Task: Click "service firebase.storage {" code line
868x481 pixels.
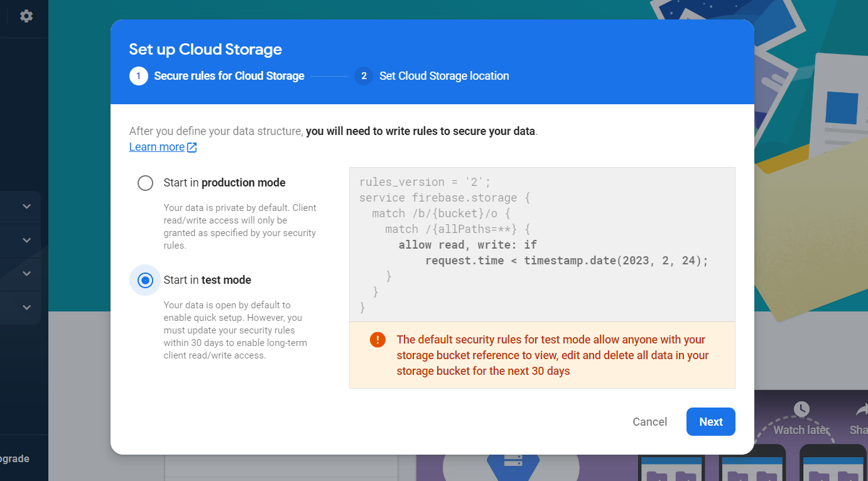Action: [445, 198]
